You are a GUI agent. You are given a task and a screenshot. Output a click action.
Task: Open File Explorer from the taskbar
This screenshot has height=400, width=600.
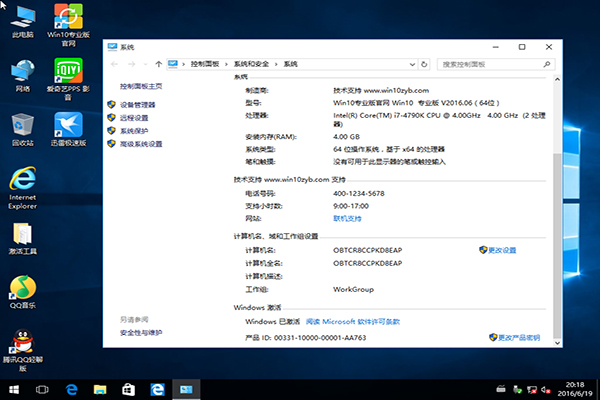click(x=100, y=388)
